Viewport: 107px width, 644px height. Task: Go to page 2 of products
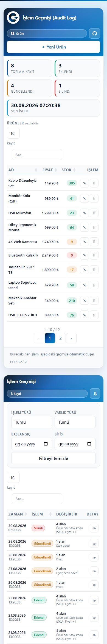tap(61, 338)
